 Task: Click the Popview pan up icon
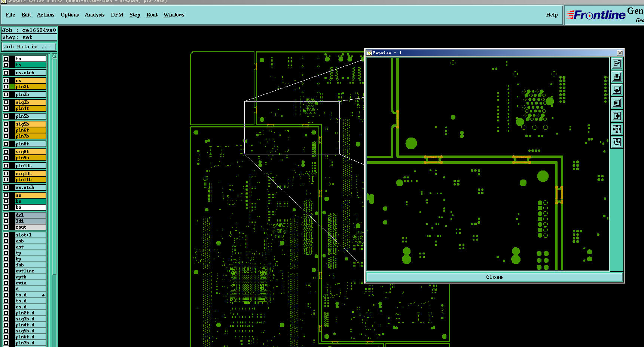[x=617, y=77]
